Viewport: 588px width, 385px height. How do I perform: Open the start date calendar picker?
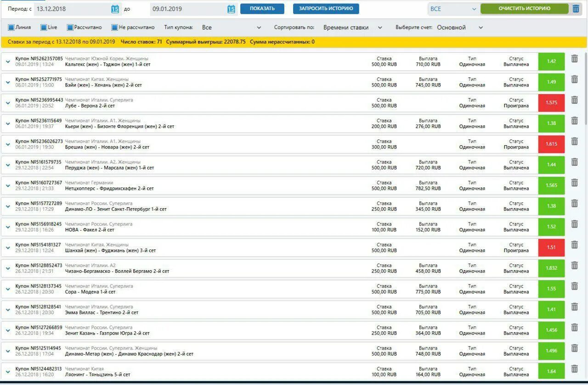[x=115, y=9]
